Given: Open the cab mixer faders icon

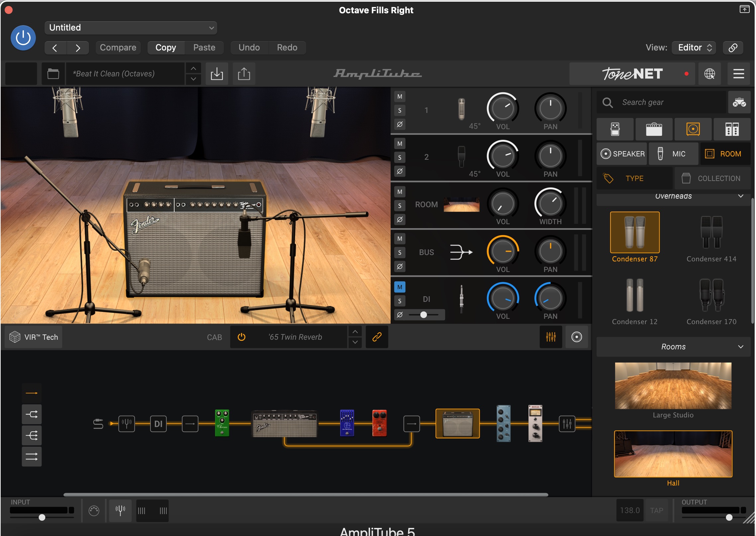Looking at the screenshot, I should (x=551, y=337).
